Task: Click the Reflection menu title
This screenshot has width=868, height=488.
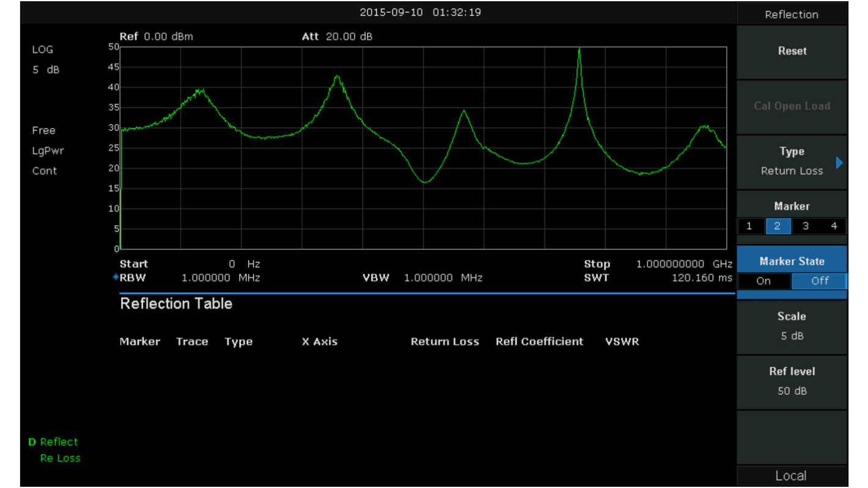Action: tap(792, 15)
